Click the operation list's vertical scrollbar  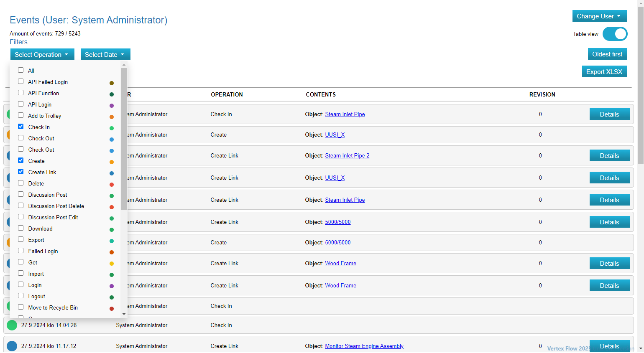124,139
